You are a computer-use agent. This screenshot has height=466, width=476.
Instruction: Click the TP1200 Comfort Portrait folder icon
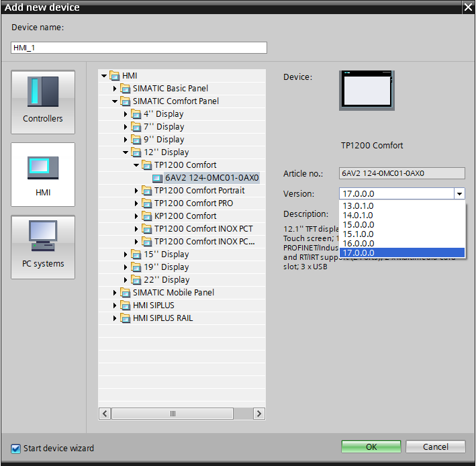click(x=146, y=190)
